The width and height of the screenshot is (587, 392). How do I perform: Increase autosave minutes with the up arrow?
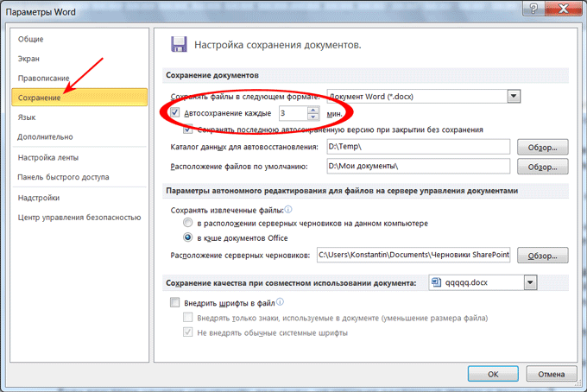tap(312, 110)
